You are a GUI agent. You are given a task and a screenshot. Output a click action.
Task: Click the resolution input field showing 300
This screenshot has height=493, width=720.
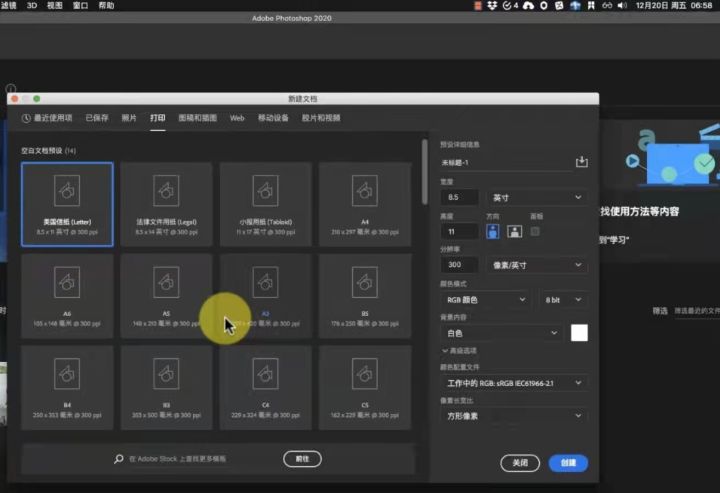[460, 265]
